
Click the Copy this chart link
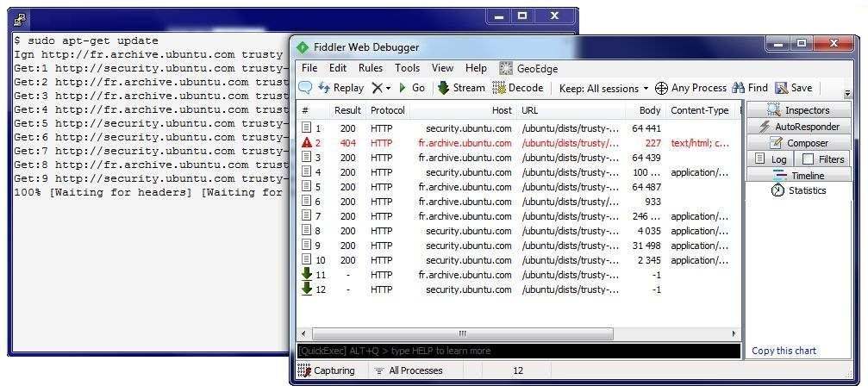coord(784,351)
